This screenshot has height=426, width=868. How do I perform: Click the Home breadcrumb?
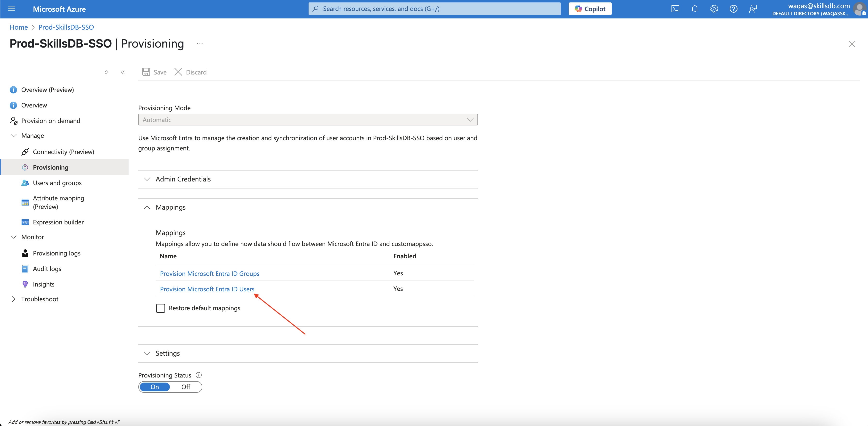[18, 27]
